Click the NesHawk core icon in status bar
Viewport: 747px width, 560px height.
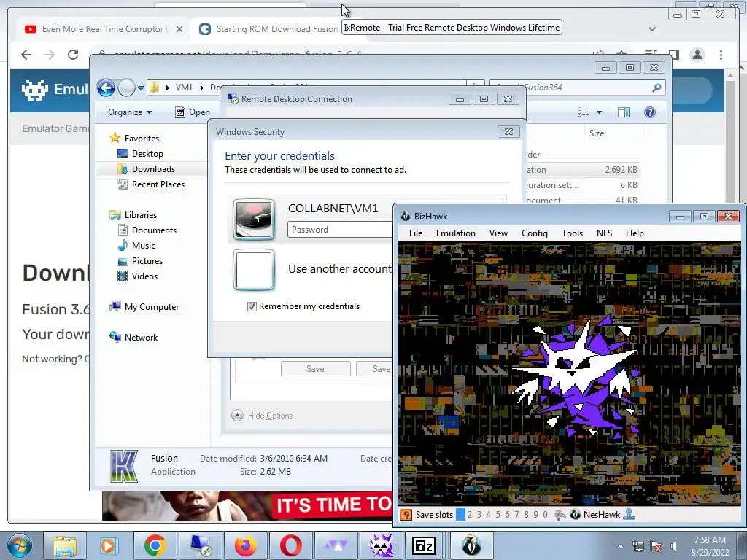pyautogui.click(x=576, y=515)
